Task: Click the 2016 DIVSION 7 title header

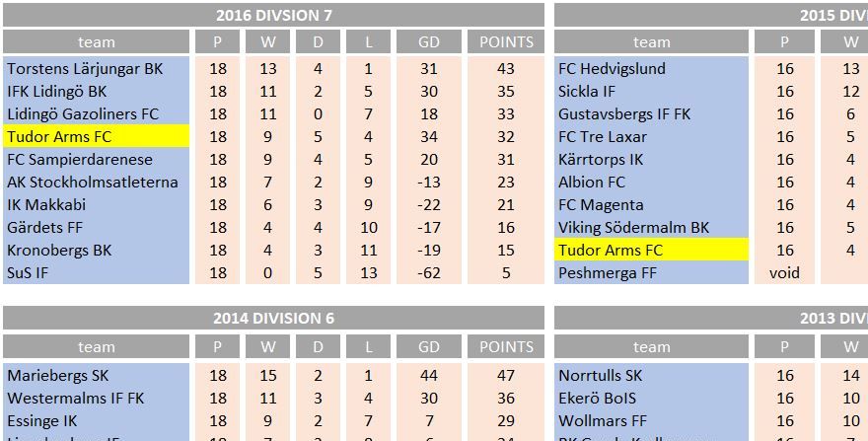Action: pos(273,15)
